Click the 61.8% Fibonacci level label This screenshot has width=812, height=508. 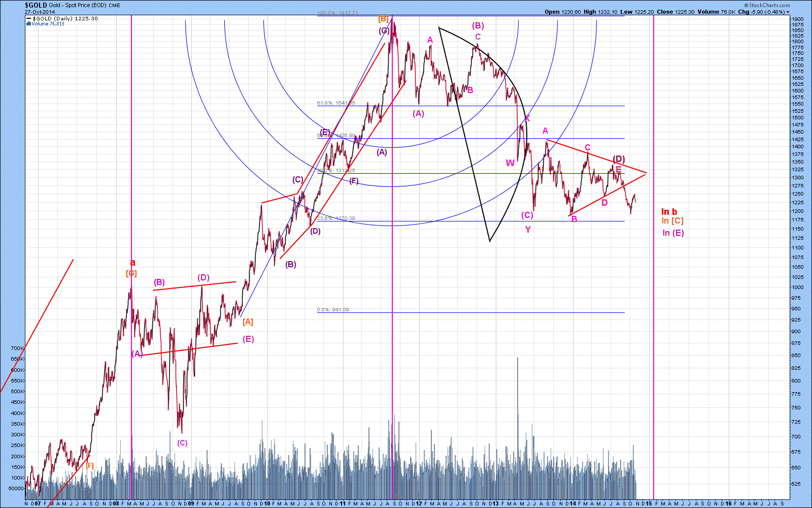335,103
